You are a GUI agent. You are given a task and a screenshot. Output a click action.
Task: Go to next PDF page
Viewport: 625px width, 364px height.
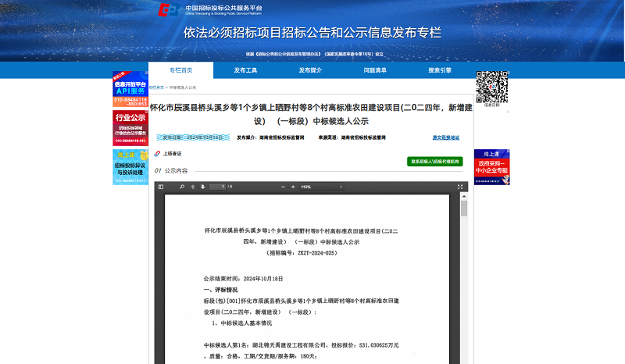202,187
